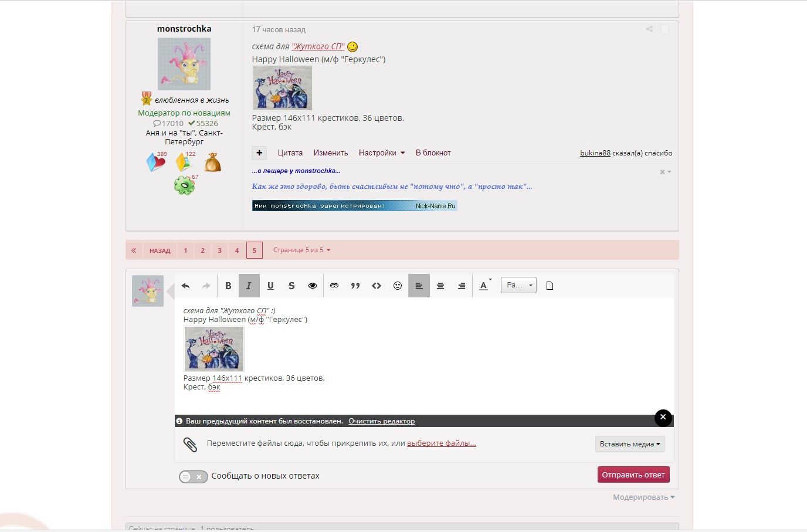Submit reply with Отправить ответ

[x=633, y=475]
